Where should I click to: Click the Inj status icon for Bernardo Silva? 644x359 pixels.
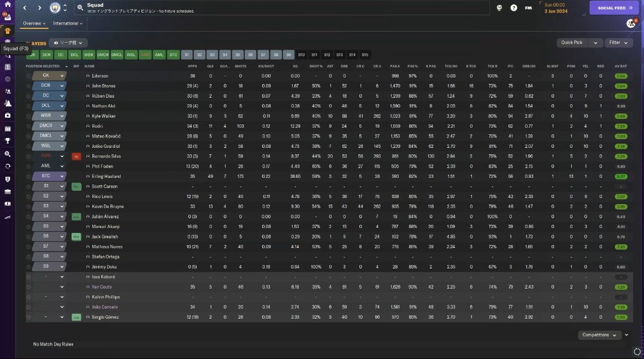pos(76,157)
